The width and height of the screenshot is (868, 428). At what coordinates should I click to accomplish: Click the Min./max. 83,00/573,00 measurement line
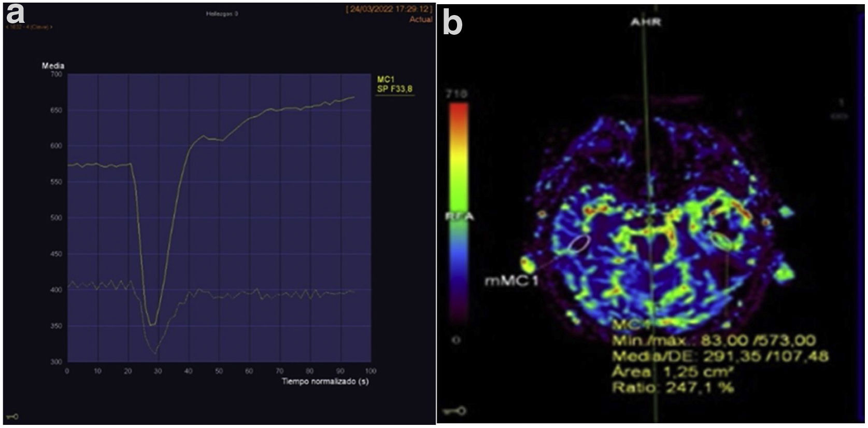coord(714,341)
